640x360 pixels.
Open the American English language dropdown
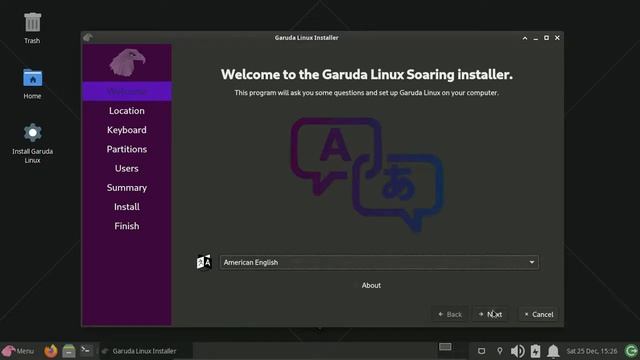click(x=379, y=262)
